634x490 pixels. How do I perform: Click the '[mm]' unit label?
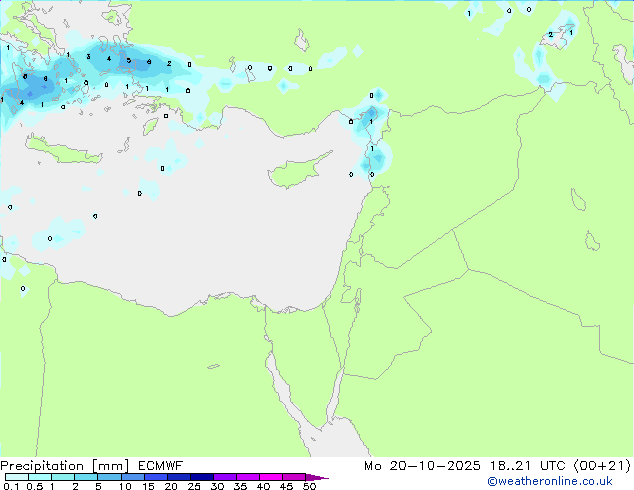pos(110,466)
